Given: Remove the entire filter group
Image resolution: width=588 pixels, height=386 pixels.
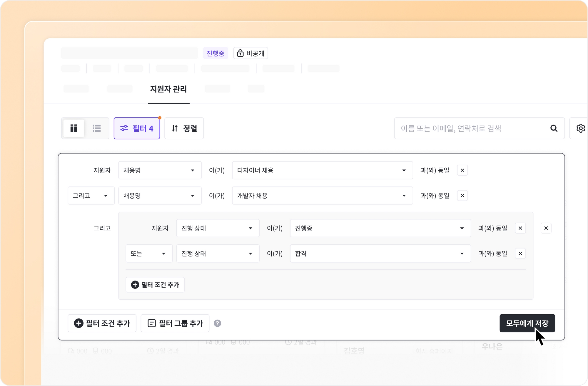Looking at the screenshot, I should click(546, 228).
